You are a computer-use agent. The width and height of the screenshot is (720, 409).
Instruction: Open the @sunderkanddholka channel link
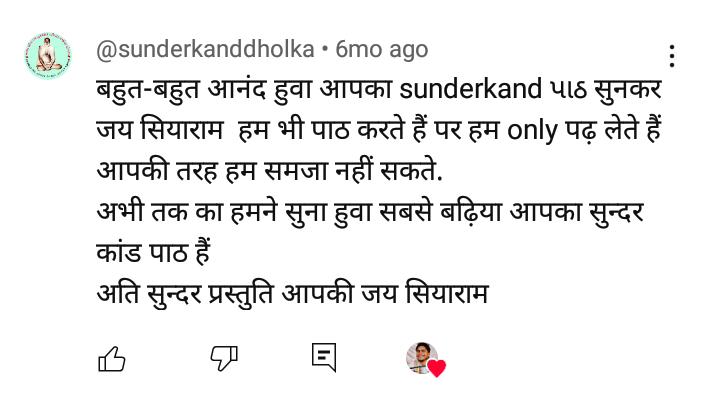(x=204, y=49)
